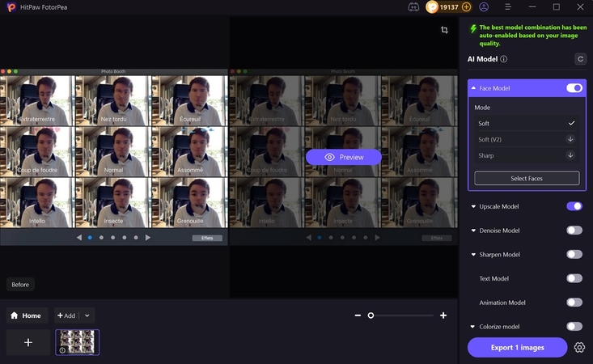Enable the Denoise Model toggle

tap(574, 231)
